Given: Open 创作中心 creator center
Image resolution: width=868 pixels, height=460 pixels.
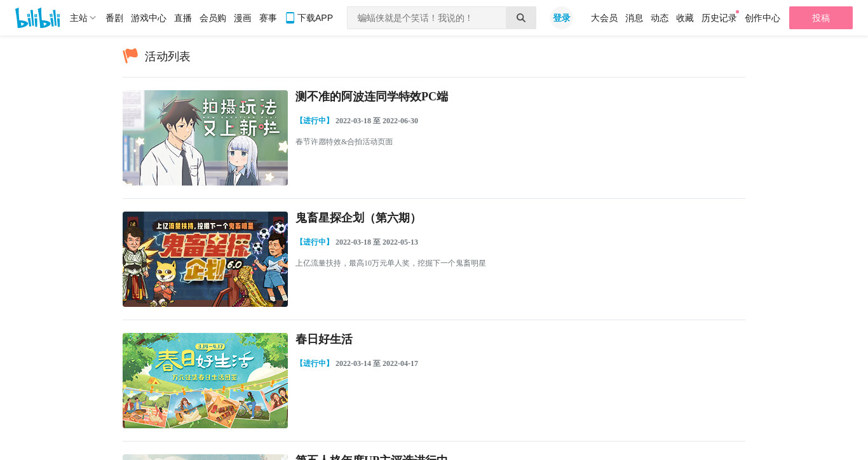Looking at the screenshot, I should [763, 18].
